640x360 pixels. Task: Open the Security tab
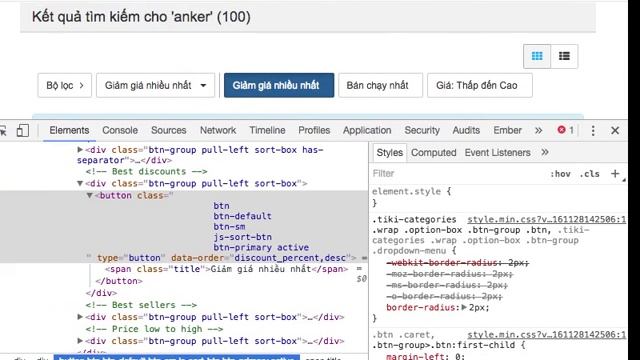pyautogui.click(x=422, y=130)
